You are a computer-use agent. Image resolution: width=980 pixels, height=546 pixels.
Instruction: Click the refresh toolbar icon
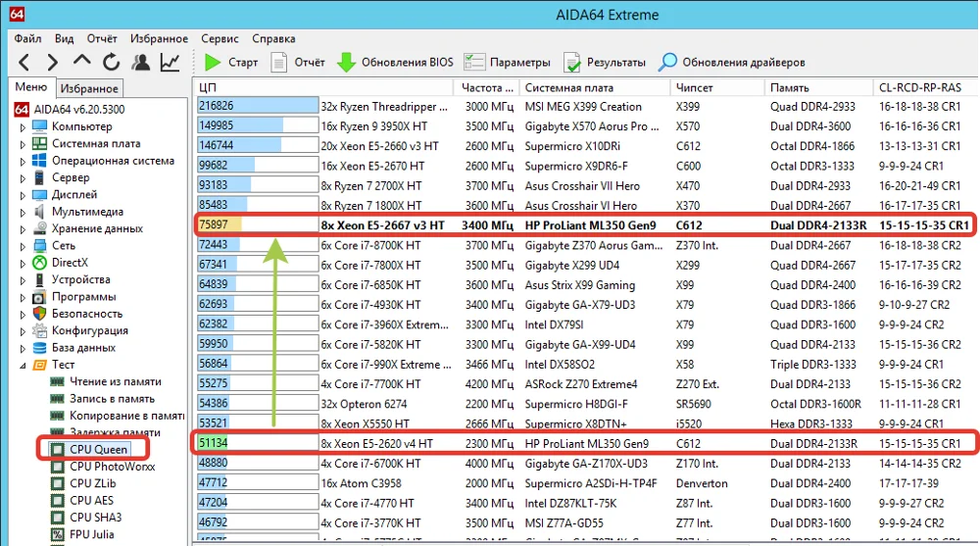click(x=112, y=62)
